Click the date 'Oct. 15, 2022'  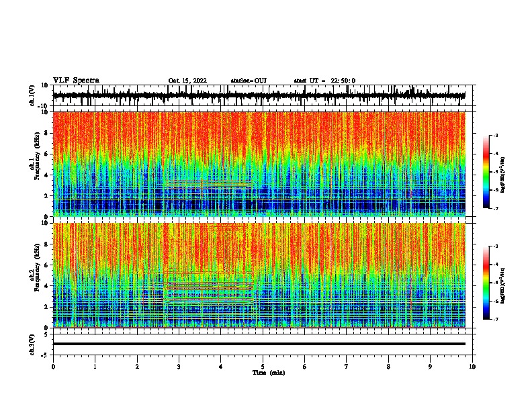pyautogui.click(x=187, y=81)
